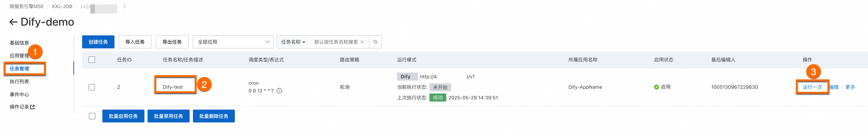
Task: Click the cron expression info icon
Action: point(279,91)
